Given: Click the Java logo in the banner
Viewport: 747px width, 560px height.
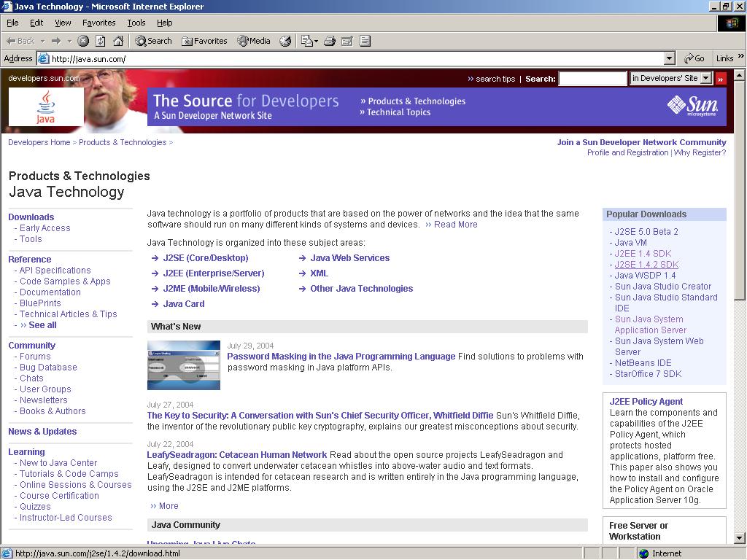Looking at the screenshot, I should point(46,106).
